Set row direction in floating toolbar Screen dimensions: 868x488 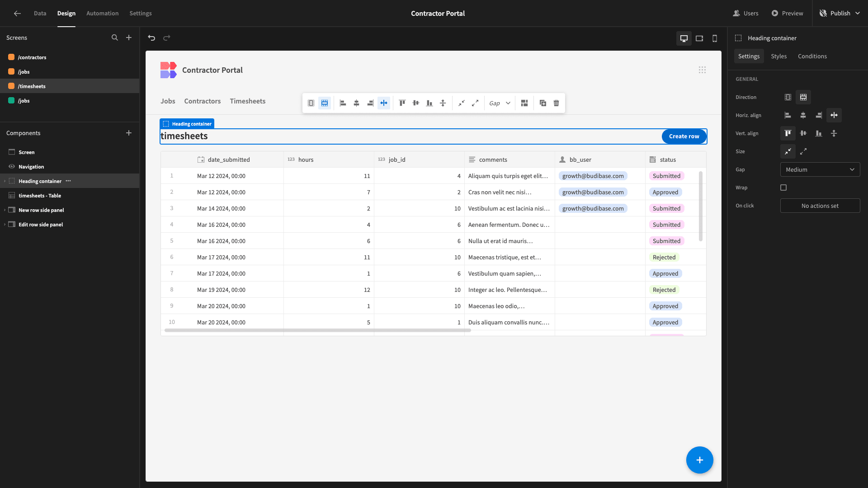click(x=325, y=103)
